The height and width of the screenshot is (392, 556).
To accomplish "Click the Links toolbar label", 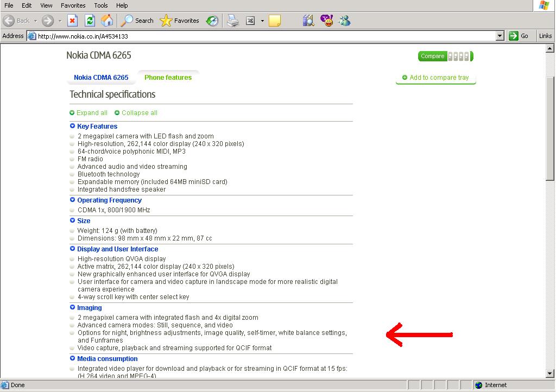I will pyautogui.click(x=545, y=36).
